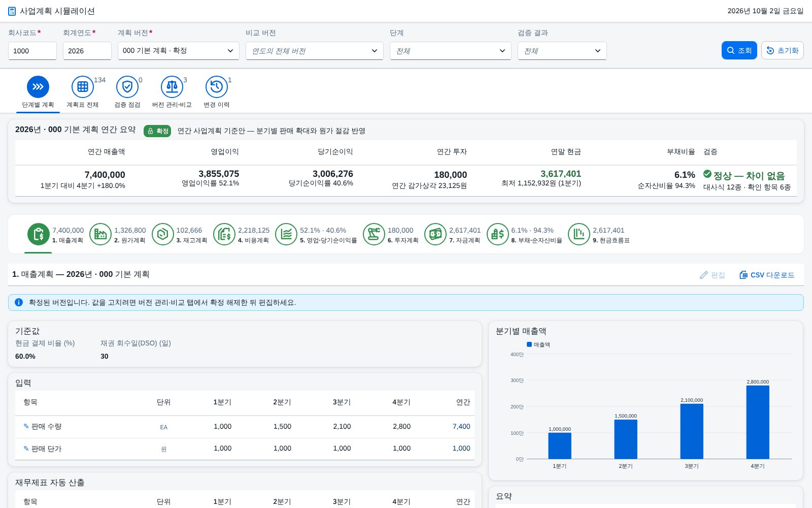The height and width of the screenshot is (508, 812).
Task: Select step 4 비용계획 icon
Action: click(x=224, y=234)
